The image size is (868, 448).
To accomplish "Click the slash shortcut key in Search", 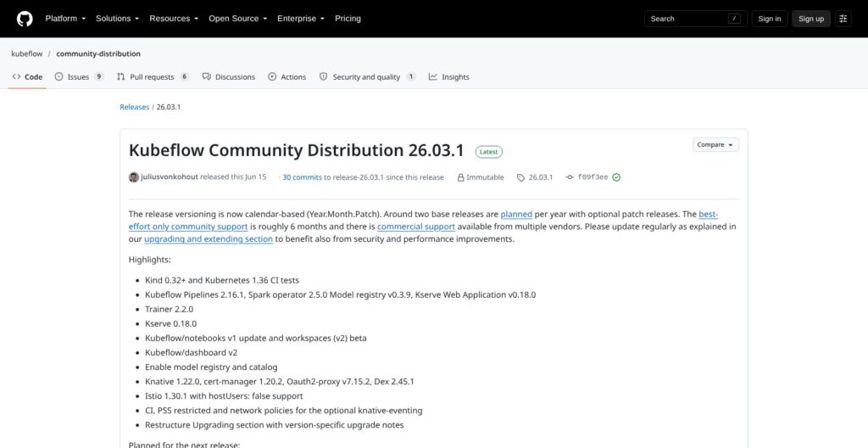I will (x=735, y=19).
